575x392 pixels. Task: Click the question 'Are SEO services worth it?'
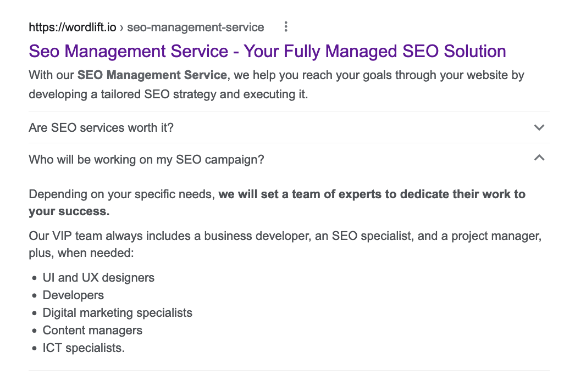point(101,128)
